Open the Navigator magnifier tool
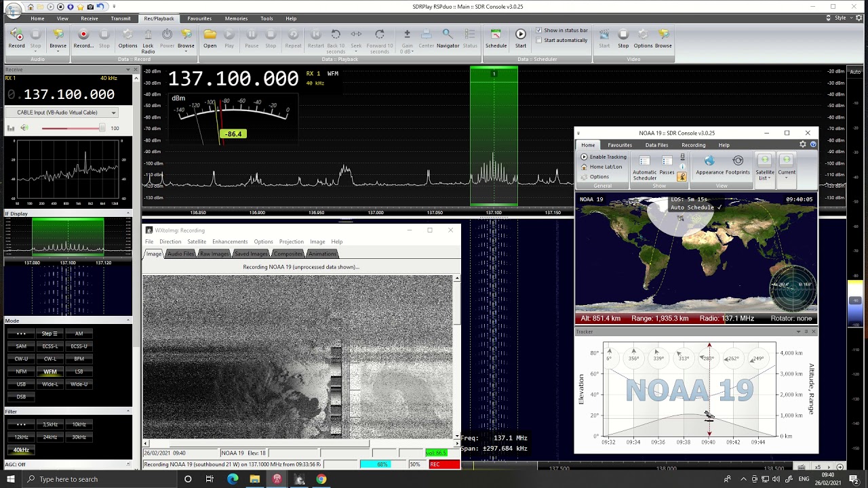 click(448, 38)
